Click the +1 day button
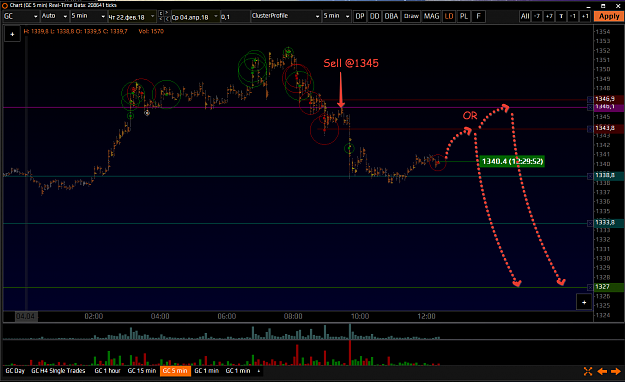The height and width of the screenshot is (382, 625). coord(585,16)
